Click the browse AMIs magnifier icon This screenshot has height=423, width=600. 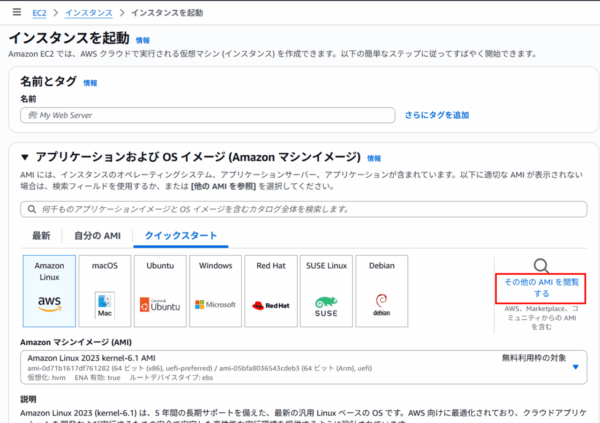click(541, 266)
